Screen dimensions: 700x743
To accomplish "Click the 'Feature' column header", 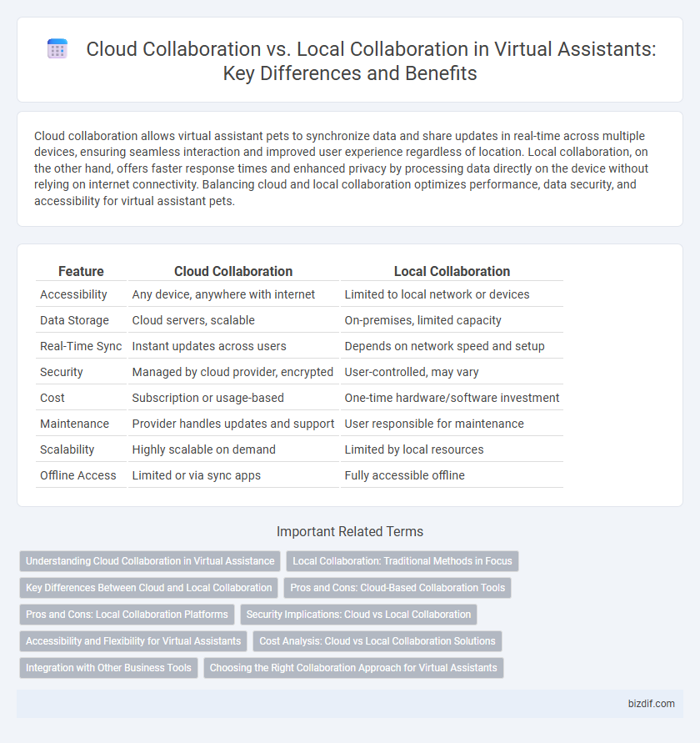I will click(x=81, y=271).
